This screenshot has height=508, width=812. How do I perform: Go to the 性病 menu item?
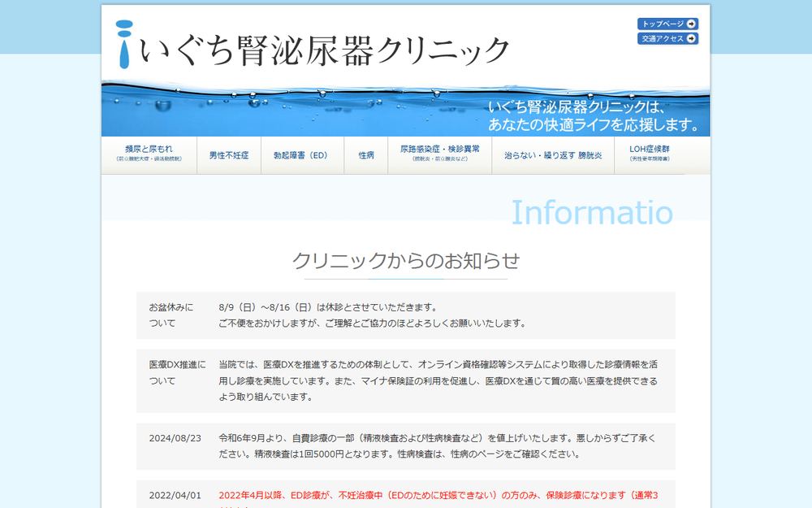click(366, 155)
